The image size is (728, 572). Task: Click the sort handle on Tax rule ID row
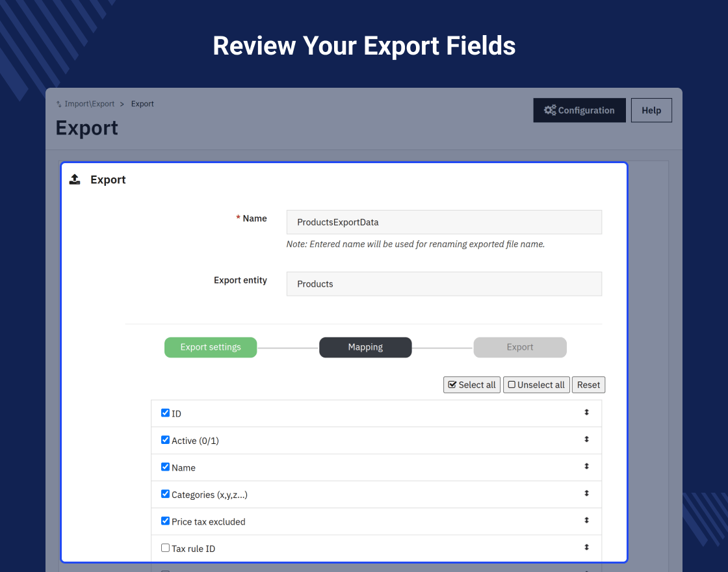pos(586,547)
